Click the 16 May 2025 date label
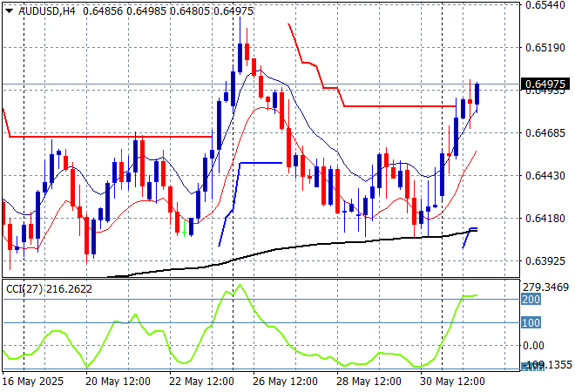Screen dimensions: 575x392 coord(32,382)
